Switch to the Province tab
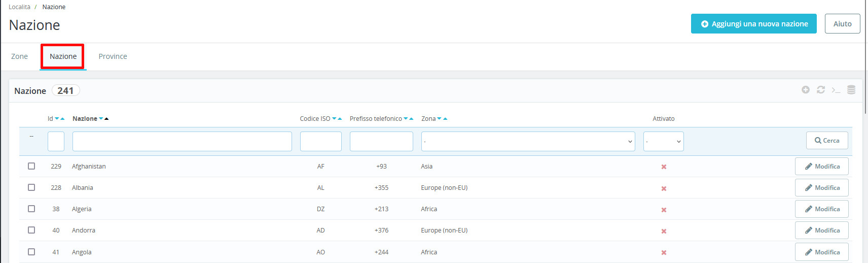The image size is (868, 263). [x=113, y=56]
